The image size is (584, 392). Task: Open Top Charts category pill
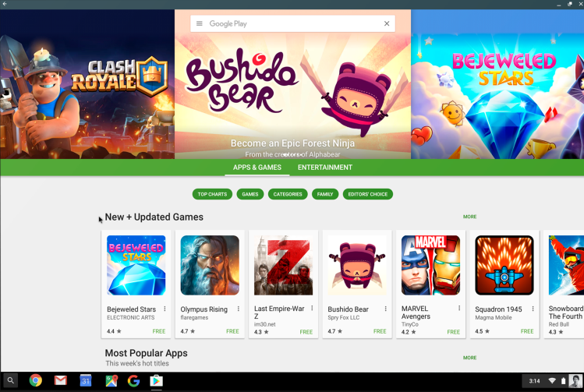(212, 194)
